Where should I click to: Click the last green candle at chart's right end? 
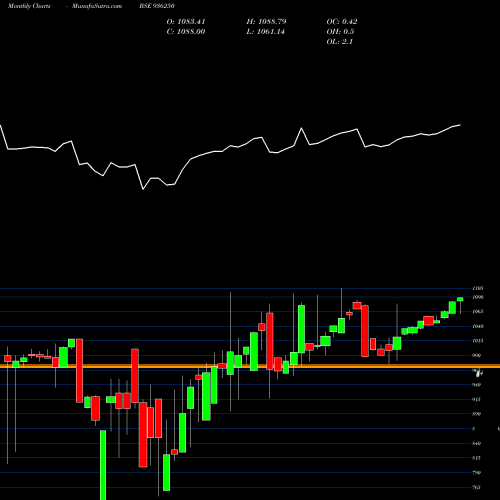tap(460, 299)
